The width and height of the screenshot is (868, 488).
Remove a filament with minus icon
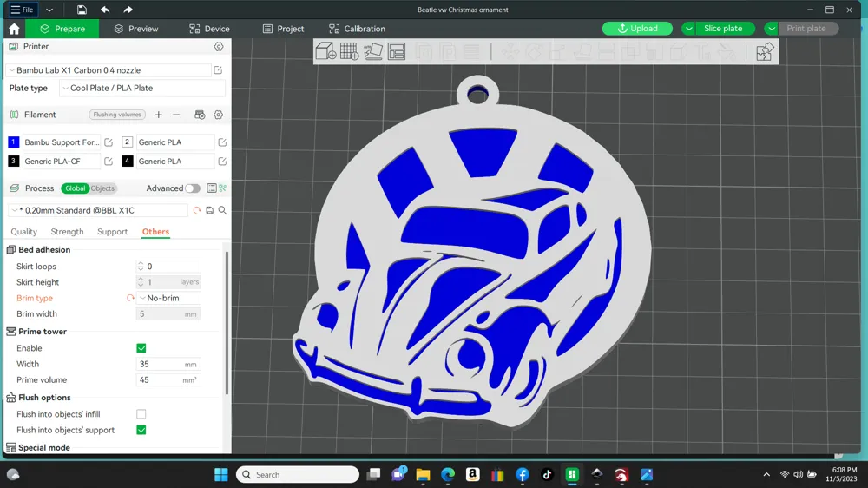tap(176, 115)
